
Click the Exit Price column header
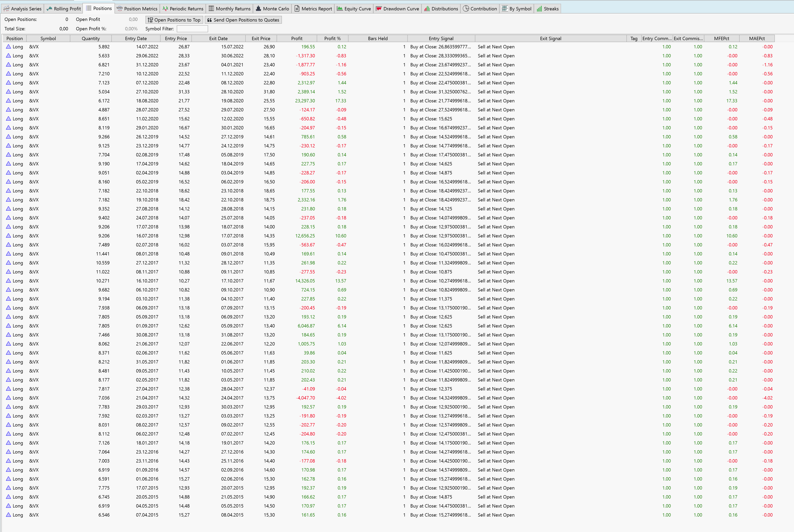coord(261,38)
